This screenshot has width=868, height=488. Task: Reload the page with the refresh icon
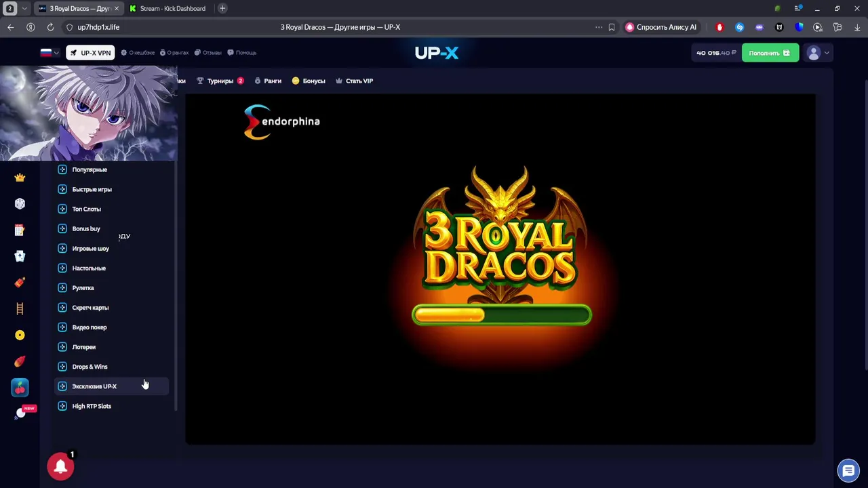pyautogui.click(x=50, y=27)
